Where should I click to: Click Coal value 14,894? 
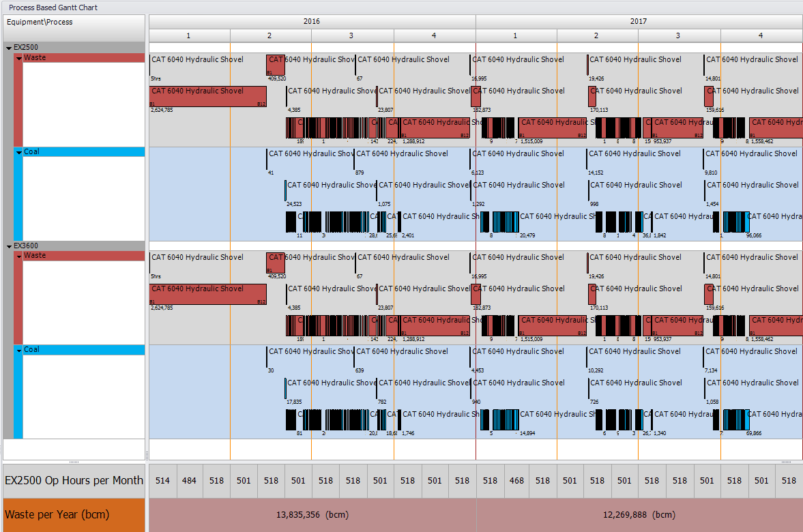point(527,433)
